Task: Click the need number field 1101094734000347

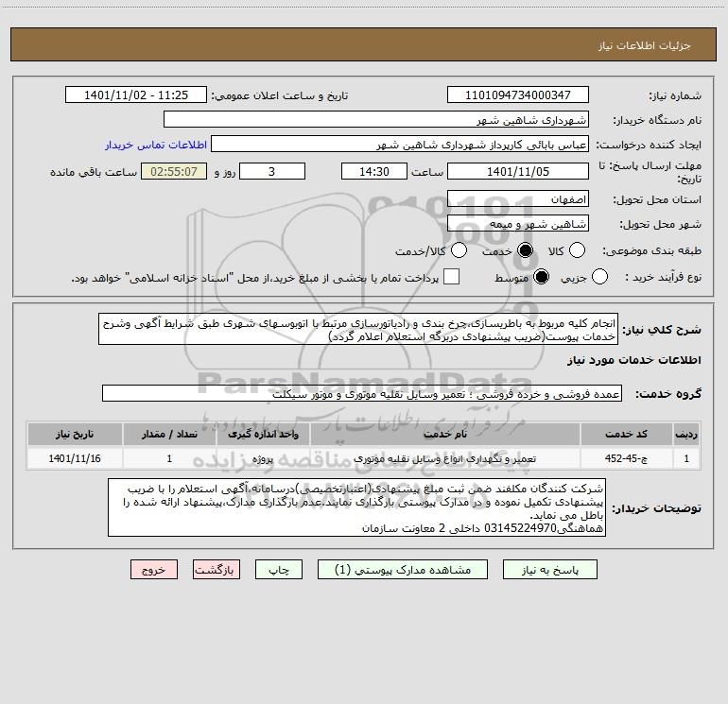Action: [x=518, y=95]
